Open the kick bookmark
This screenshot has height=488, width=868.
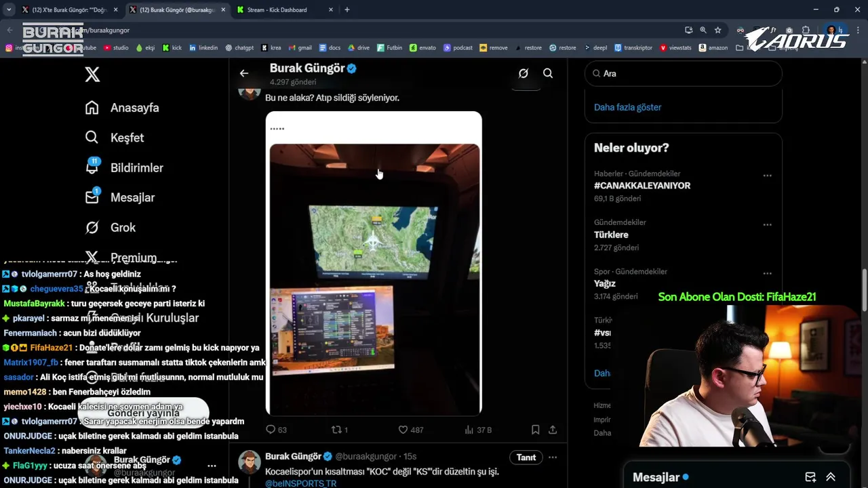pos(172,48)
